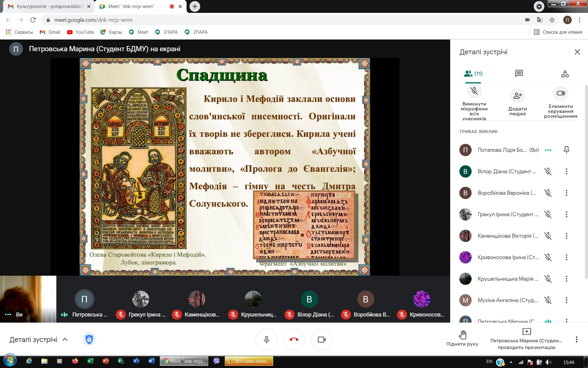Screen dimensions: 588x368
Task: Mute Крушельницька Марія in participant list
Action: click(548, 279)
